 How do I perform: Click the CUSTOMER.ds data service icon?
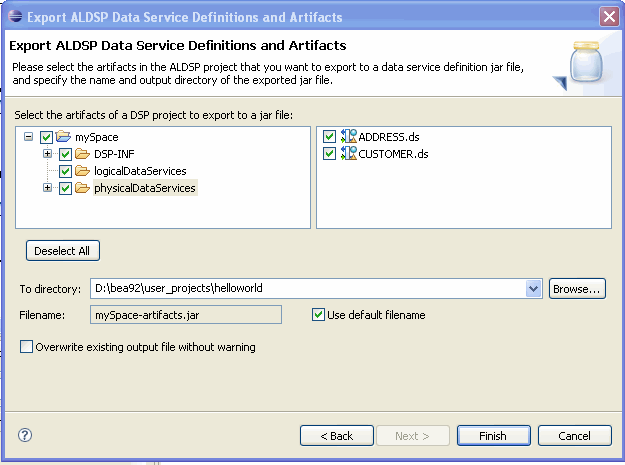pos(348,153)
